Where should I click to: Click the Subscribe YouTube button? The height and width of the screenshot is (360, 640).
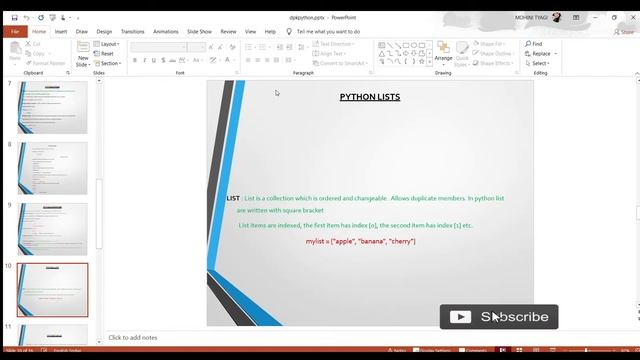499,317
